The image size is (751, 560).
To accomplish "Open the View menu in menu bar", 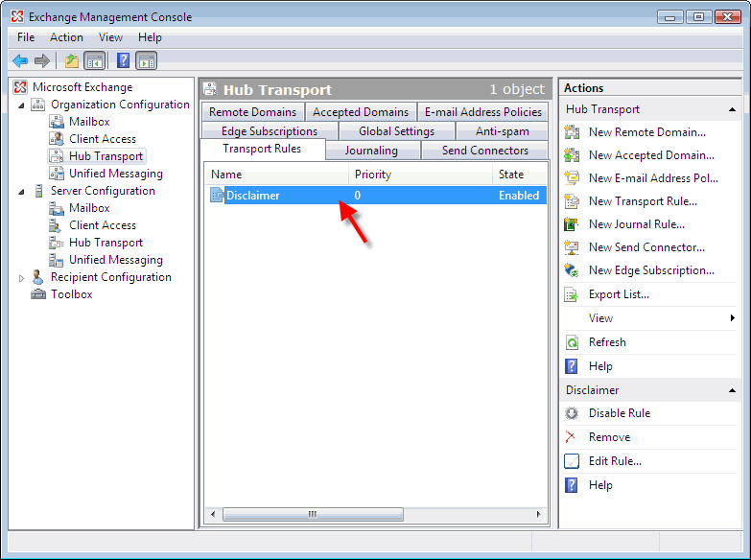I will tap(110, 37).
